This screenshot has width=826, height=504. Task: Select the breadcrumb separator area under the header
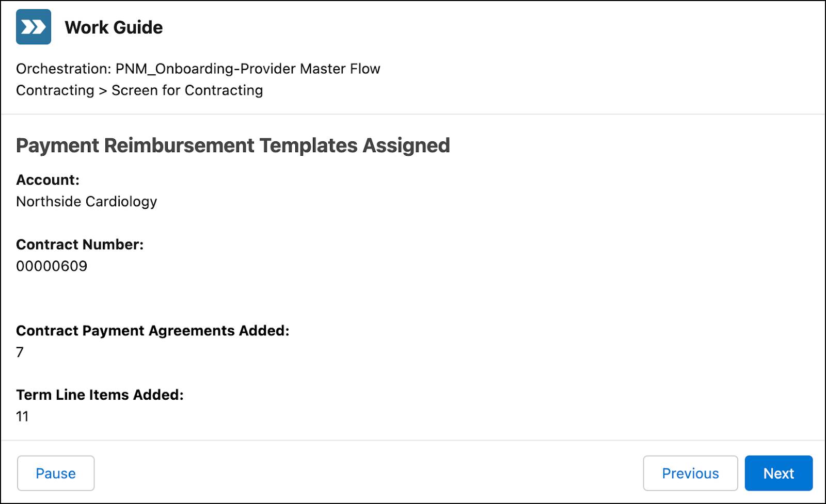[101, 90]
